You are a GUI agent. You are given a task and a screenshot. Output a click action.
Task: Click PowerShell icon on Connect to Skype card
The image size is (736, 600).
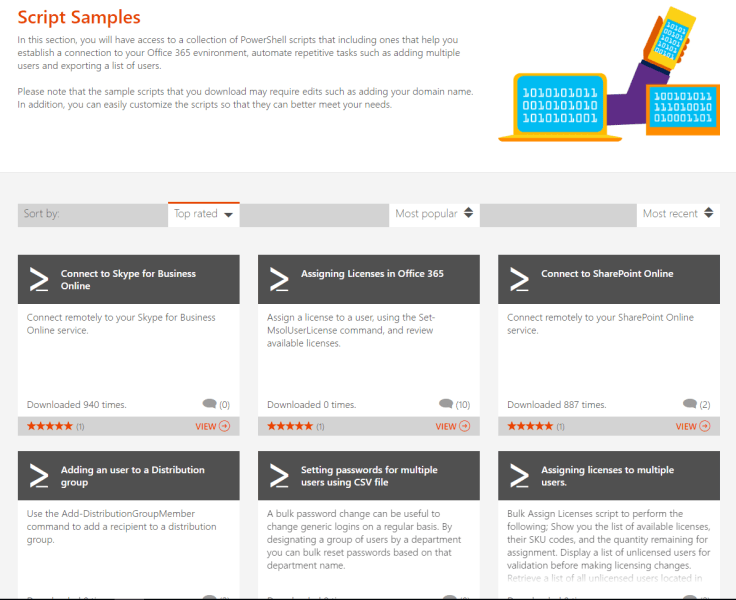[x=39, y=280]
